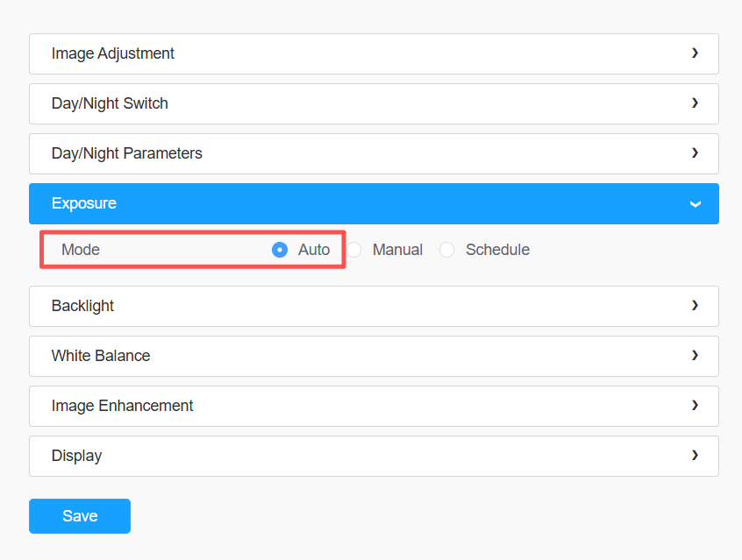Click the Save button
This screenshot has height=560, width=742.
pos(80,516)
